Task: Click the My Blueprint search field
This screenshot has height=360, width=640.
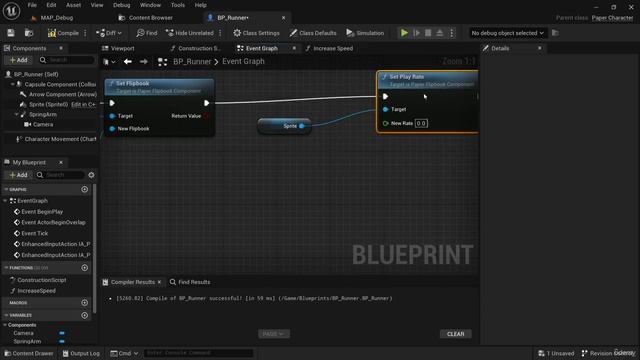Action: click(x=60, y=175)
